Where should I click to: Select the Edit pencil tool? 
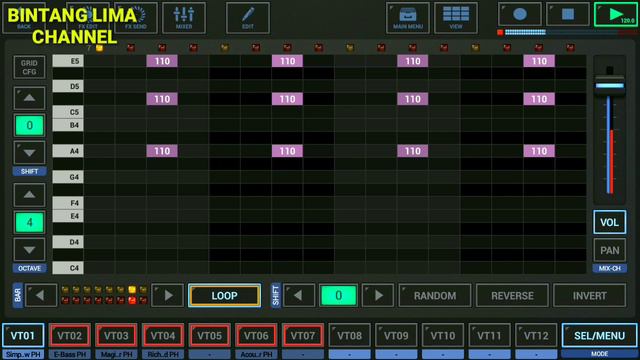click(x=248, y=18)
